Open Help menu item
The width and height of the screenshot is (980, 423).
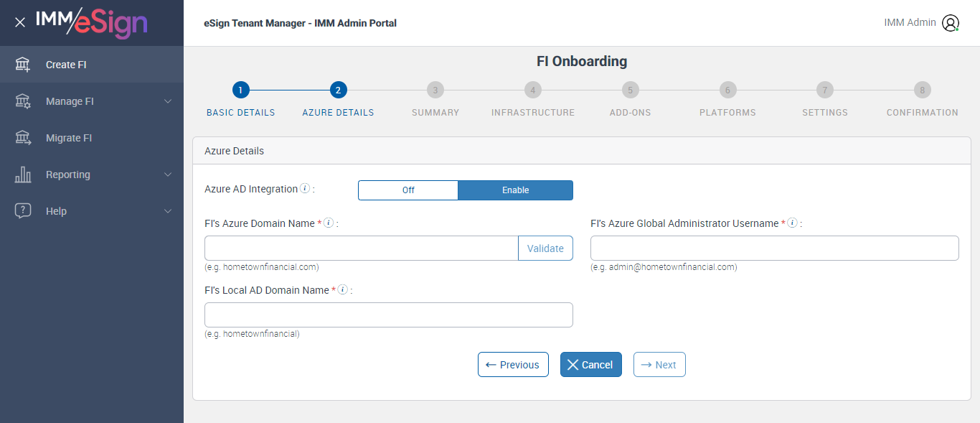pos(92,211)
